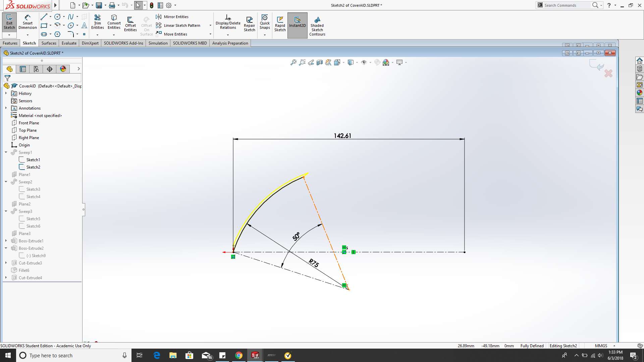Screen dimensions: 644x362
Task: Click Mirror Entities
Action: click(x=172, y=17)
